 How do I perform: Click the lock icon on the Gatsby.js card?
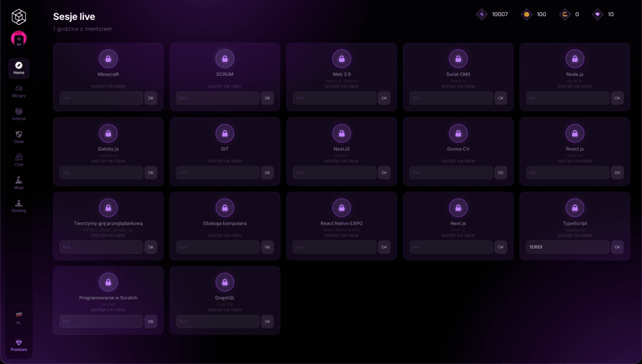(x=108, y=133)
